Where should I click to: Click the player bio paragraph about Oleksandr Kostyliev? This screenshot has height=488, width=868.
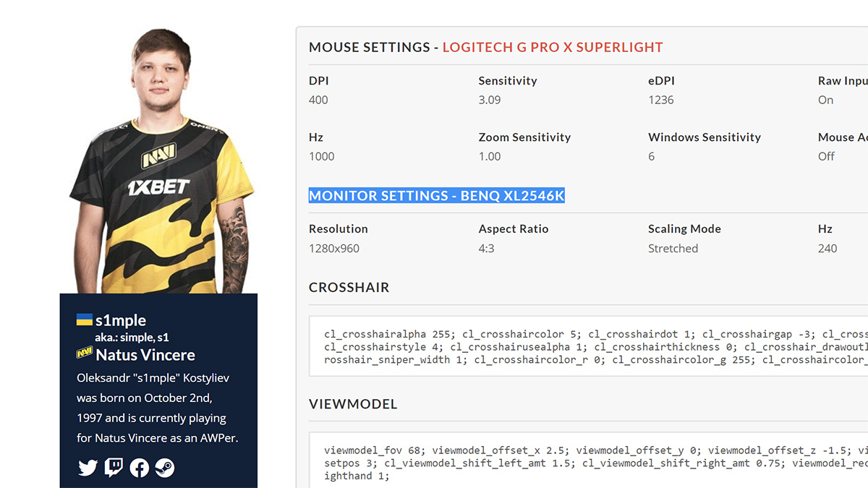point(157,408)
